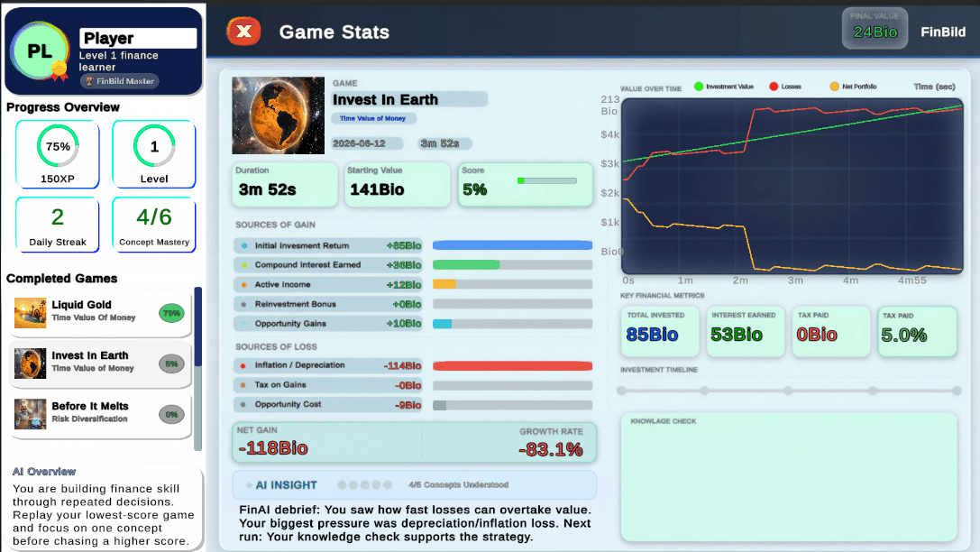Screen dimensions: 980x552
Task: Click the Time Value of Money tag
Action: tap(372, 118)
